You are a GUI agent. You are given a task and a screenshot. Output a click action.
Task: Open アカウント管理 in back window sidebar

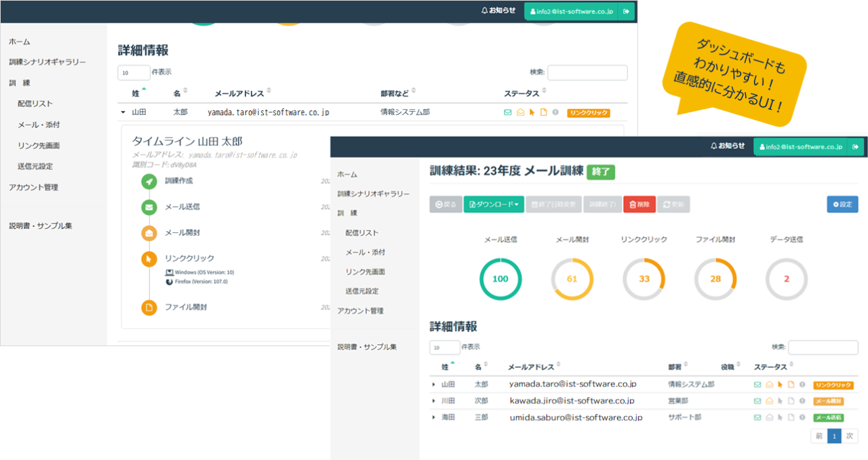pyautogui.click(x=33, y=187)
